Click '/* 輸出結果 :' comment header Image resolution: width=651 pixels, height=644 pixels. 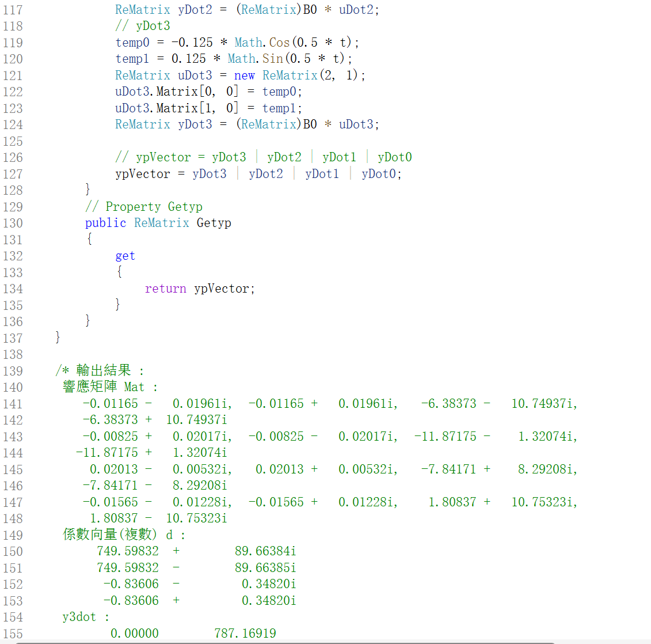tap(100, 370)
